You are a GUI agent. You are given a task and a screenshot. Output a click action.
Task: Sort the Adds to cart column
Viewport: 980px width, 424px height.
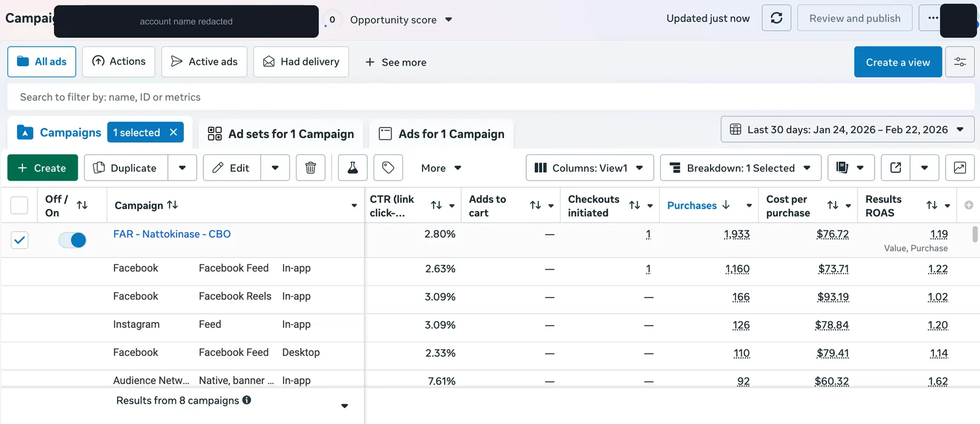coord(535,205)
